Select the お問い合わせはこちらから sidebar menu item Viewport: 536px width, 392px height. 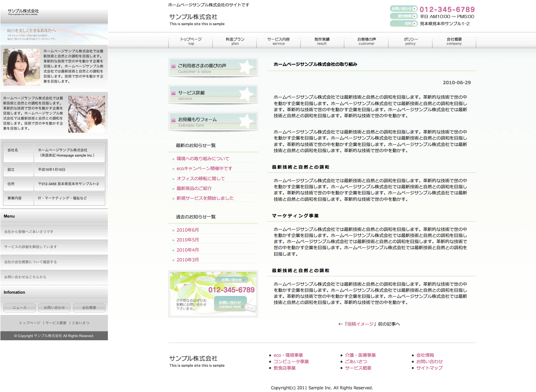25,277
